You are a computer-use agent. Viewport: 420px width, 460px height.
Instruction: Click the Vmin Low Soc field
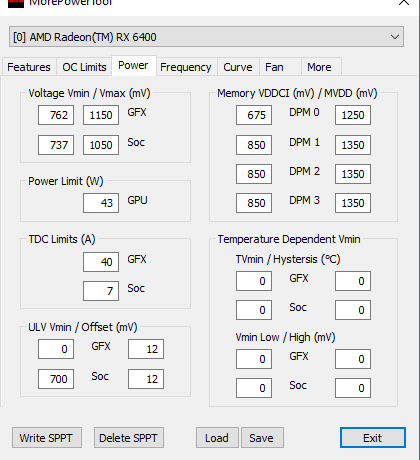pyautogui.click(x=254, y=388)
